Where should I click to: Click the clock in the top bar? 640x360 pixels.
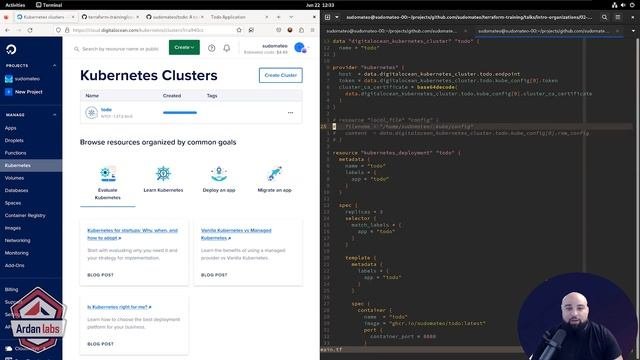[x=320, y=5]
